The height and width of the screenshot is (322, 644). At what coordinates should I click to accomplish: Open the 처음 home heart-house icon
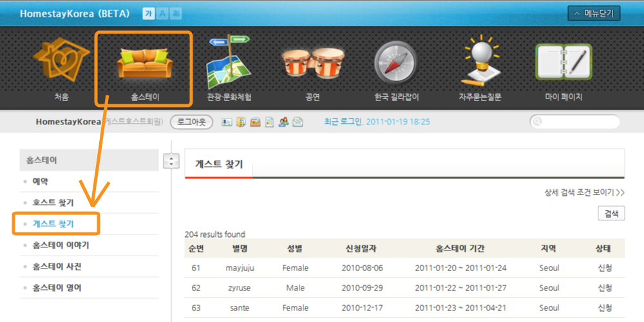[x=61, y=61]
